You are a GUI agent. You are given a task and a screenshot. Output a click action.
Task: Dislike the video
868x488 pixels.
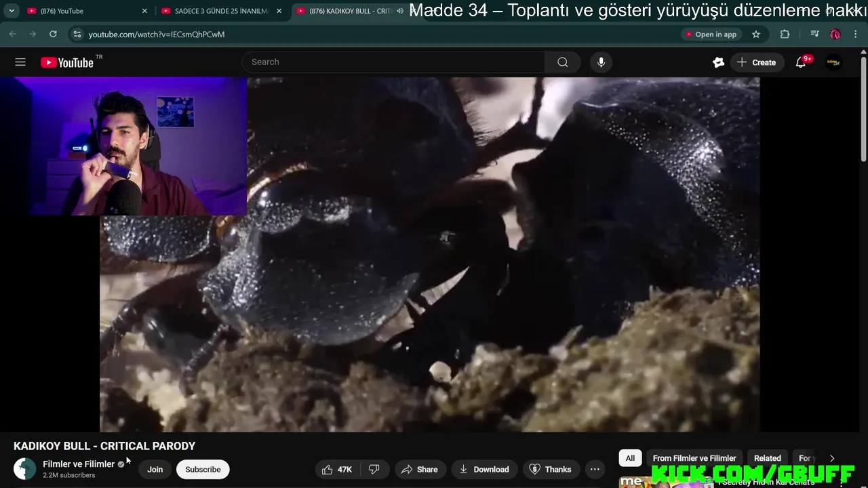coord(374,469)
